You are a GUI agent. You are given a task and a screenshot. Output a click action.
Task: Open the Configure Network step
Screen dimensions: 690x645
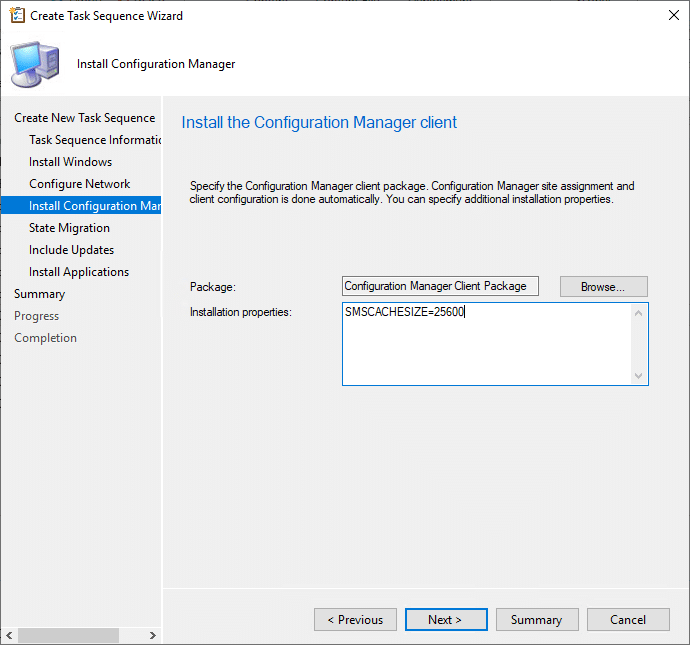(80, 184)
